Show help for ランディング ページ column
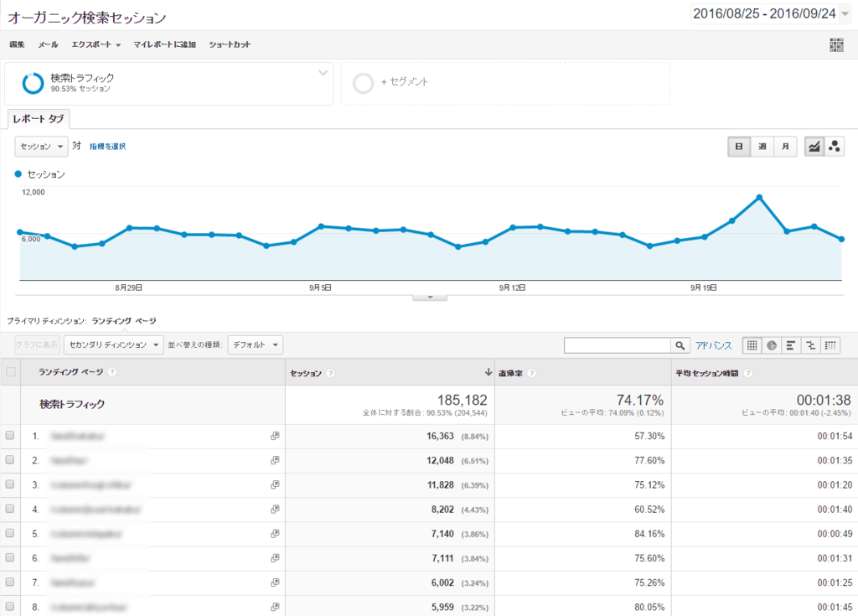 (x=112, y=372)
